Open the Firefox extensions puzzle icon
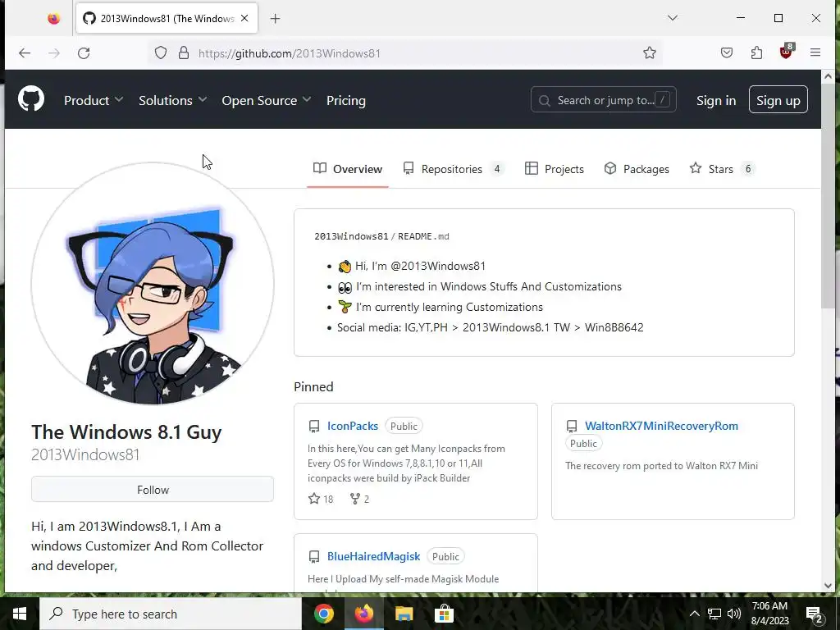The width and height of the screenshot is (840, 630). click(756, 53)
